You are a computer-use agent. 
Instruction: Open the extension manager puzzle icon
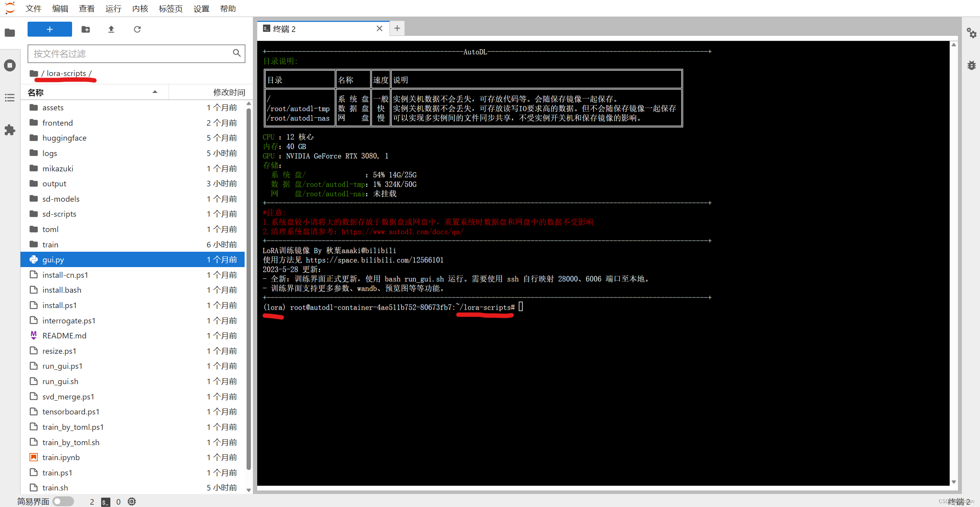click(x=10, y=130)
